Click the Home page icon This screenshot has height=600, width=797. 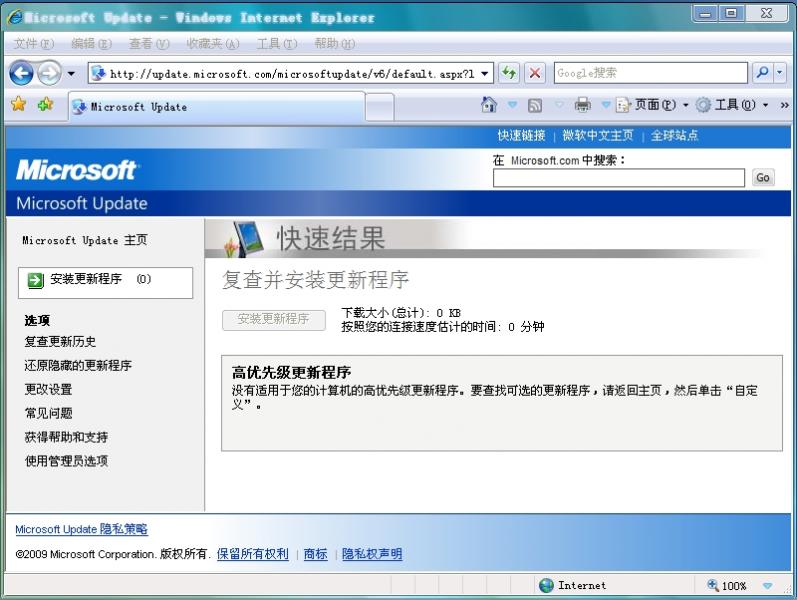pos(488,105)
